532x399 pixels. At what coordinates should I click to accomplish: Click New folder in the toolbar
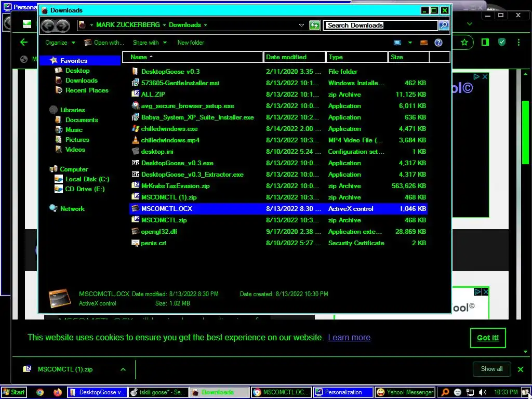click(191, 43)
